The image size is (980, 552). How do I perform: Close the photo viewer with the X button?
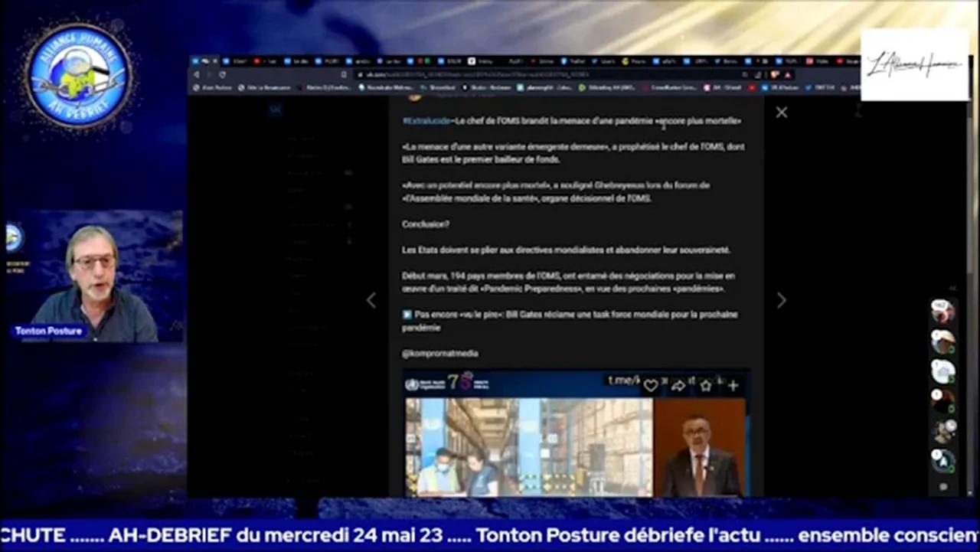coord(781,113)
